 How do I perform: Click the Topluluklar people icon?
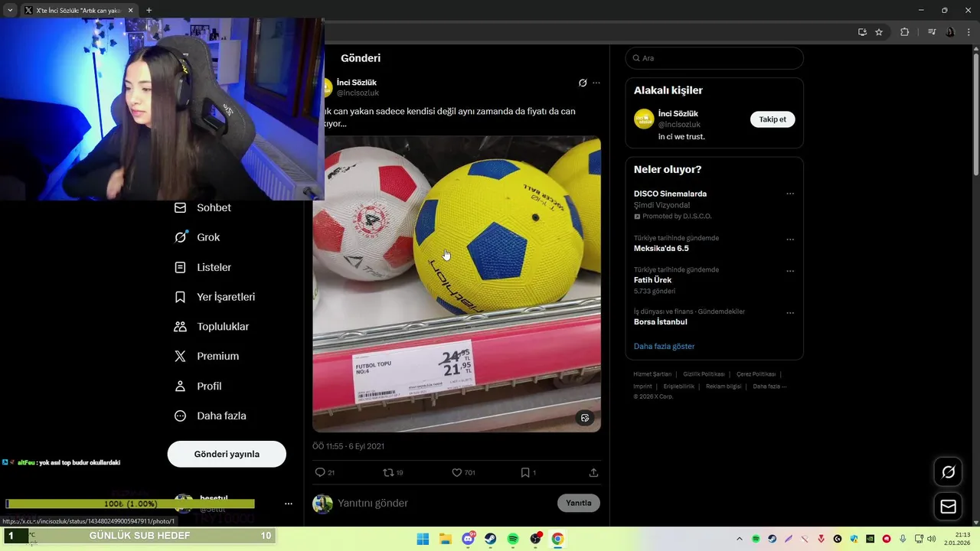point(180,327)
